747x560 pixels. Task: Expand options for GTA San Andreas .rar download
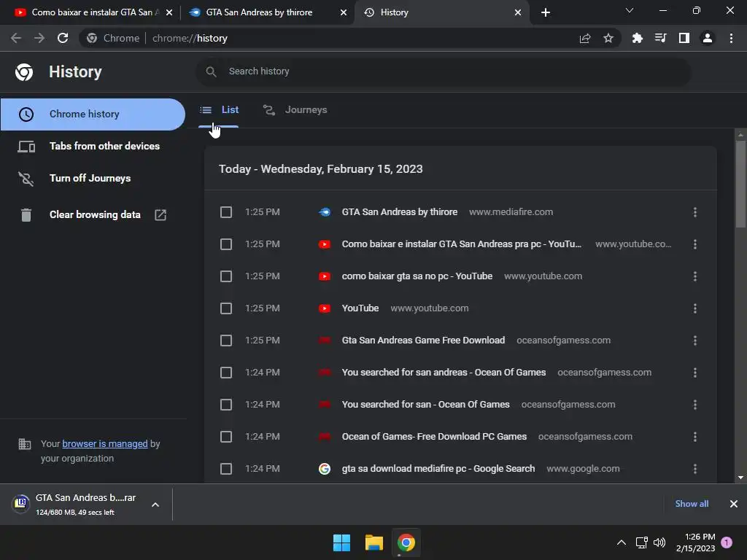pos(155,505)
